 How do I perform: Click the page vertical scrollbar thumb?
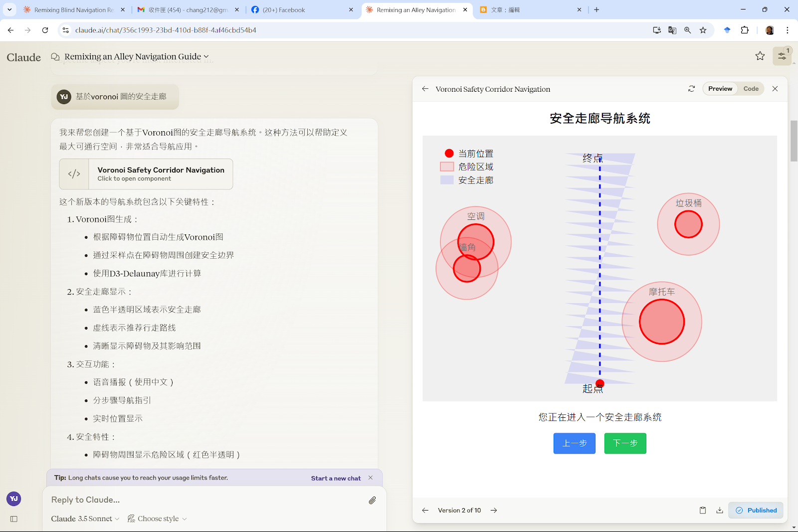point(794,141)
